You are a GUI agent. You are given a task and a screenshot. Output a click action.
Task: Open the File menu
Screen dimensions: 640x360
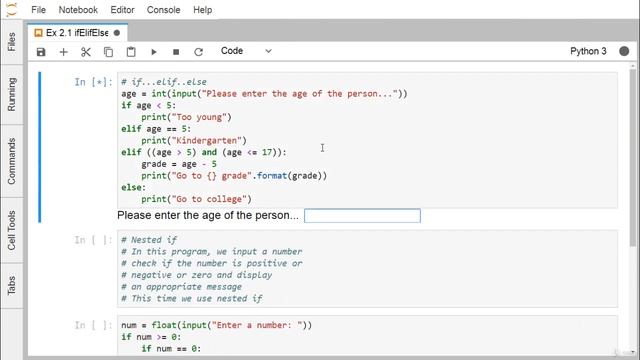[x=38, y=10]
